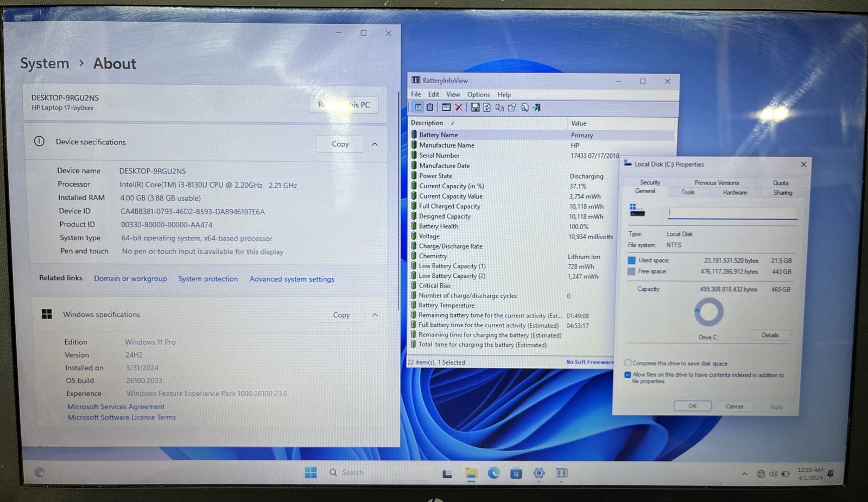Click the floppy disk Save icon in BatteryInfoView
This screenshot has height=502, width=868.
(x=475, y=107)
